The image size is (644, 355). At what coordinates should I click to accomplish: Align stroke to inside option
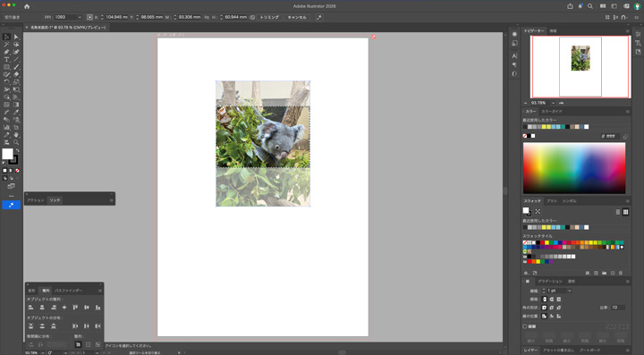[x=552, y=316]
